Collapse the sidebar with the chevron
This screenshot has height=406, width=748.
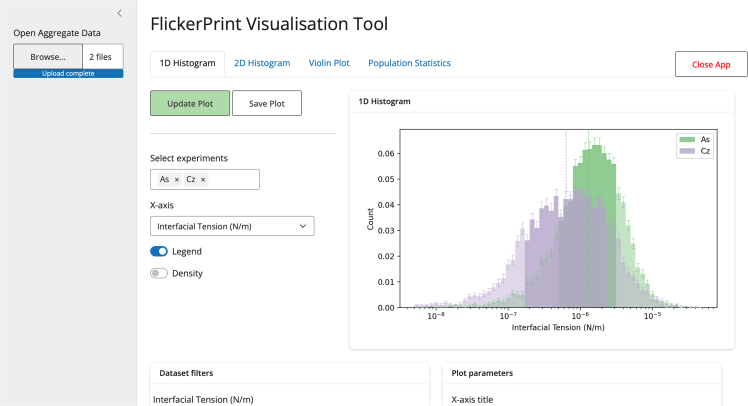click(x=120, y=13)
